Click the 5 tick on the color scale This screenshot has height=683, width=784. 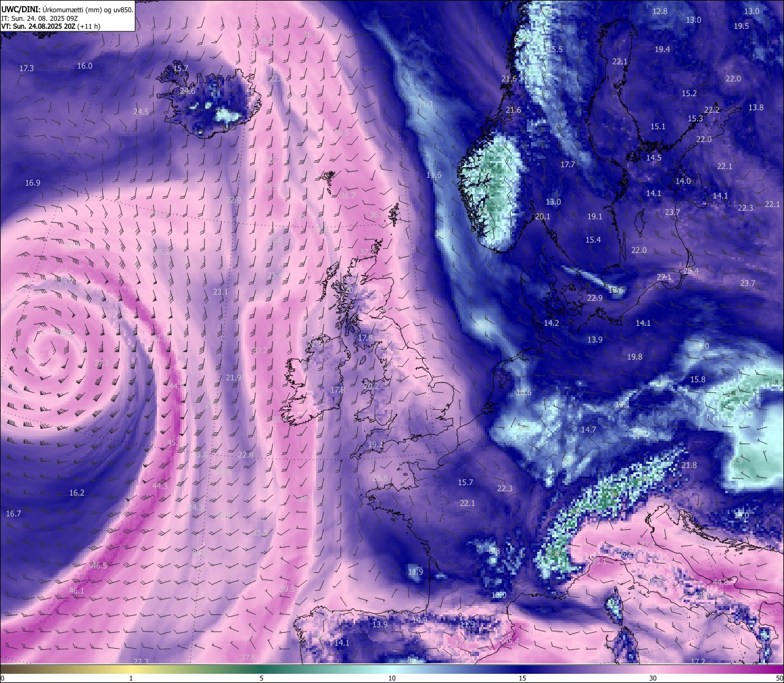click(262, 678)
